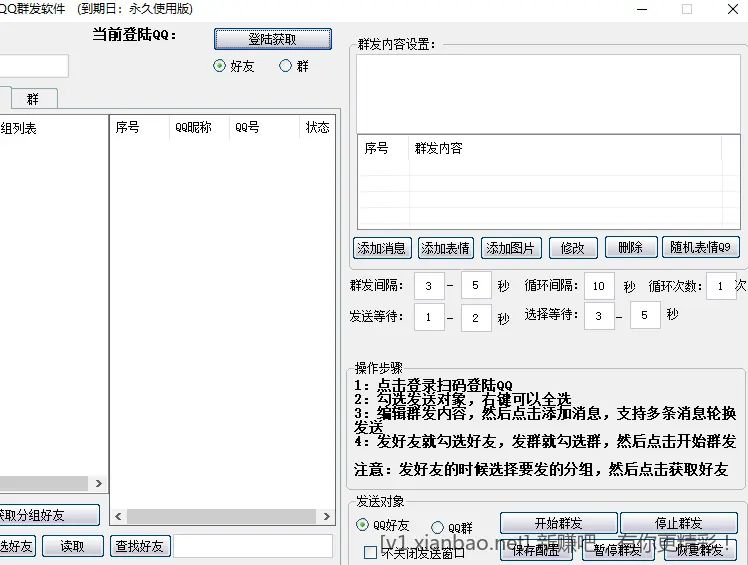This screenshot has height=565, width=748.
Task: Choose the QQ好友 send target radio
Action: 362,526
